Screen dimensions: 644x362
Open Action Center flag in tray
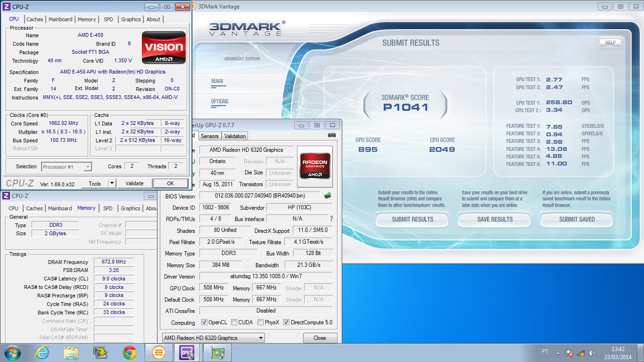click(570, 353)
